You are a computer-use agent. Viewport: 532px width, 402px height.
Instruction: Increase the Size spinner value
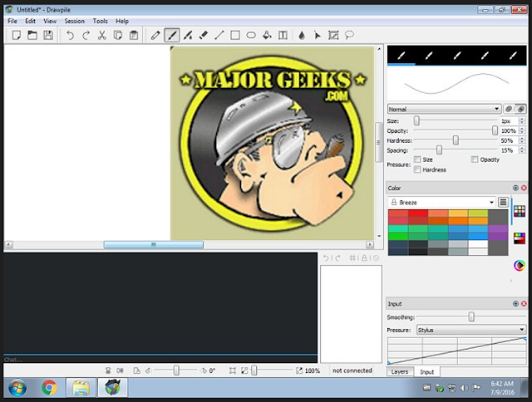click(x=522, y=119)
